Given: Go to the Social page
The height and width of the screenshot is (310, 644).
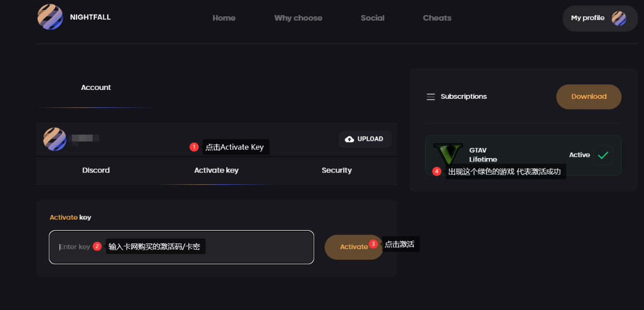Looking at the screenshot, I should 373,18.
